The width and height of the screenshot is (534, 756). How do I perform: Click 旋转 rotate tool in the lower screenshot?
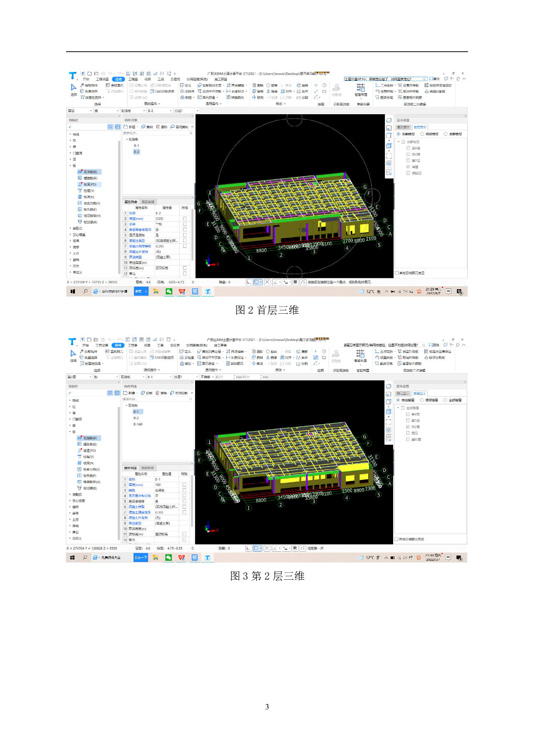click(x=271, y=352)
